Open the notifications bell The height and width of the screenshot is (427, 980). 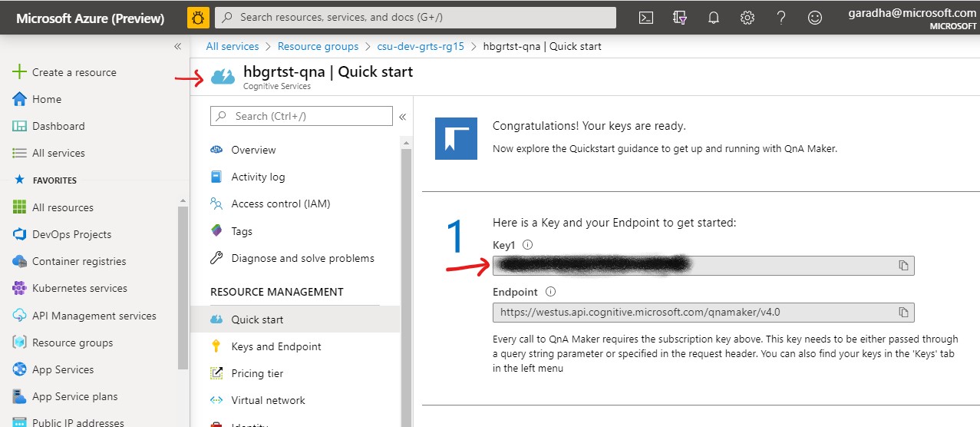713,18
